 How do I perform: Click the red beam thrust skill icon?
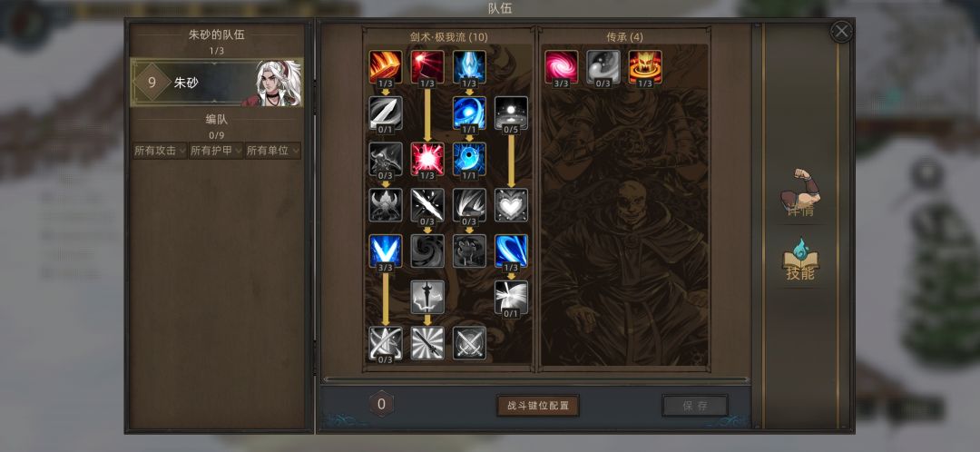(427, 67)
